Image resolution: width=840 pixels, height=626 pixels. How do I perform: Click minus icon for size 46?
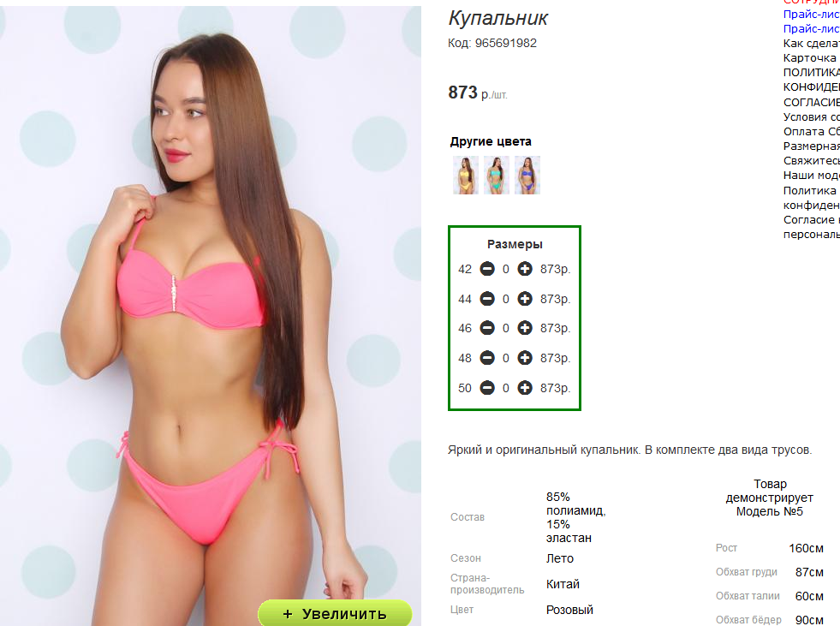pyautogui.click(x=487, y=327)
